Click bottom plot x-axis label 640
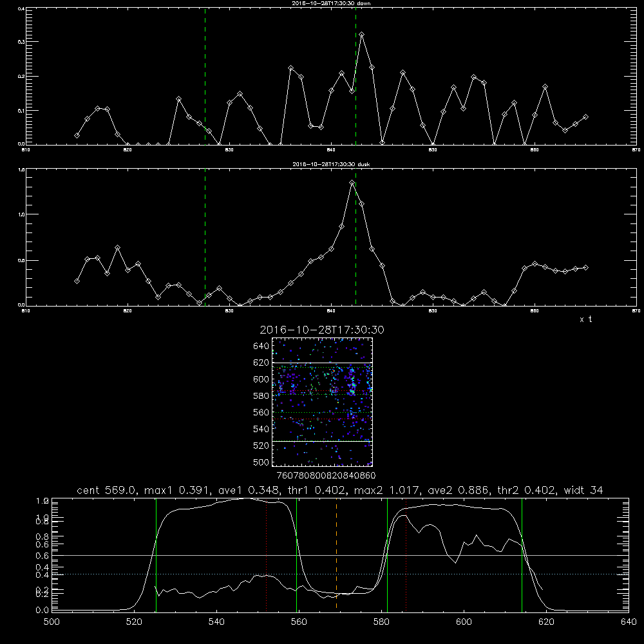644x644 pixels. tap(629, 622)
